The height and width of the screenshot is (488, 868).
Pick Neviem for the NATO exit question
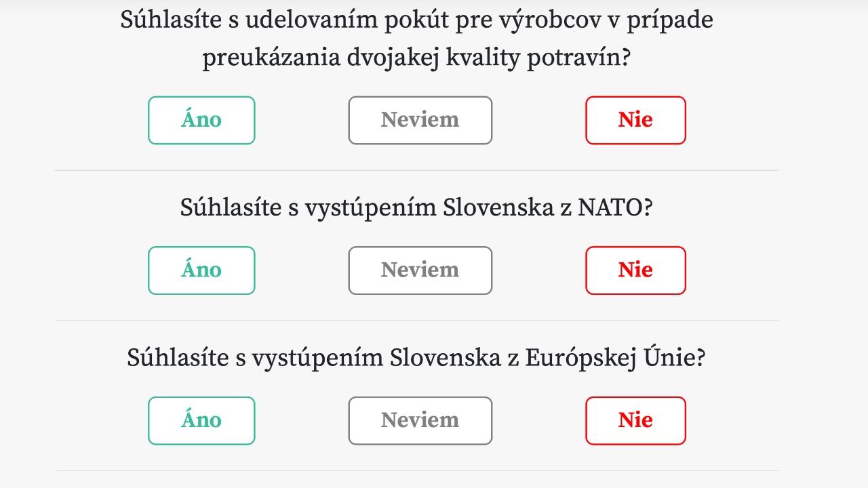click(420, 270)
